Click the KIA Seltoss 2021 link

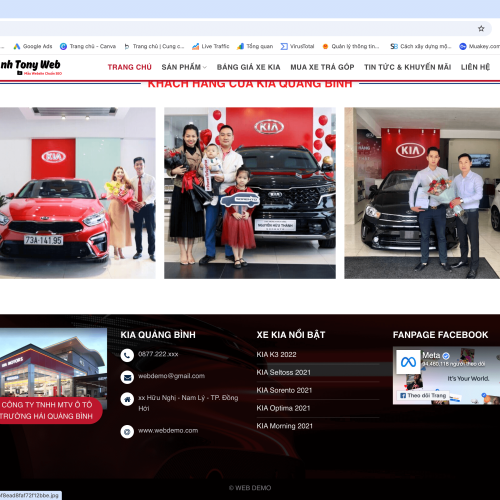click(283, 372)
